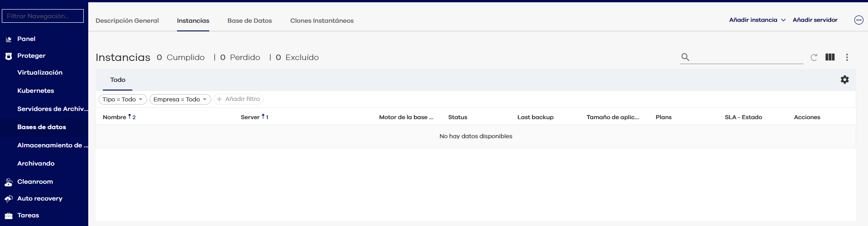Viewport: 868px width, 226px height.
Task: Click the 0 Perdido counter
Action: [240, 57]
